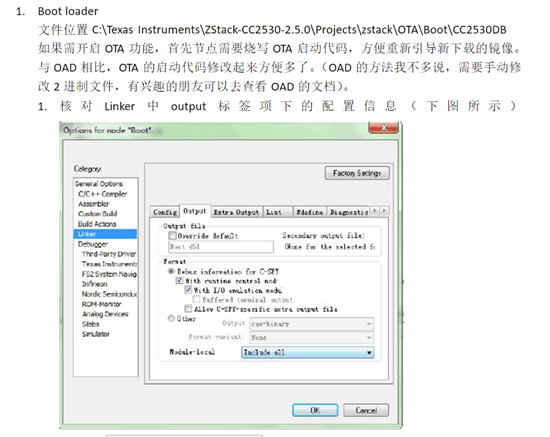Toggle With runtime control modules checkbox
This screenshot has height=437, width=550.
click(179, 281)
